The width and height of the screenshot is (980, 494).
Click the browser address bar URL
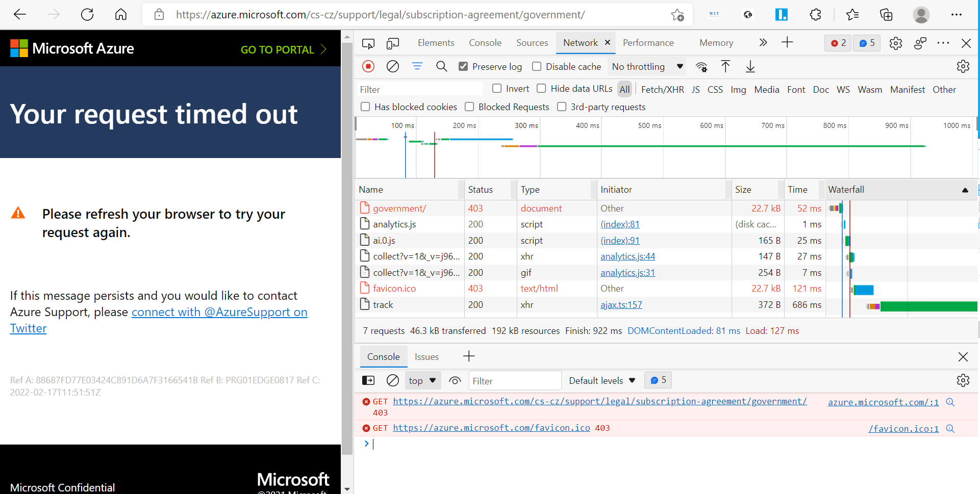[380, 15]
